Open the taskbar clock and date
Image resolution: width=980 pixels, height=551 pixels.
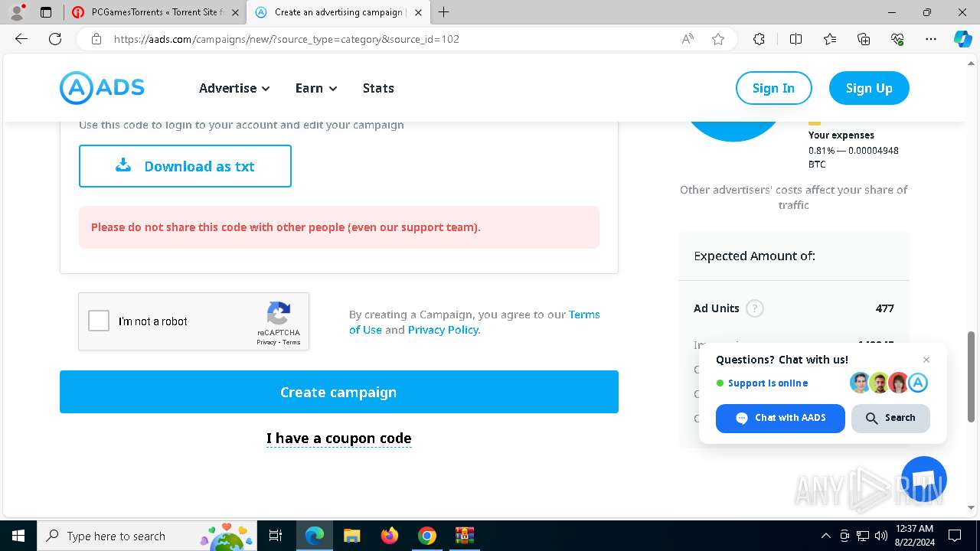coord(914,536)
